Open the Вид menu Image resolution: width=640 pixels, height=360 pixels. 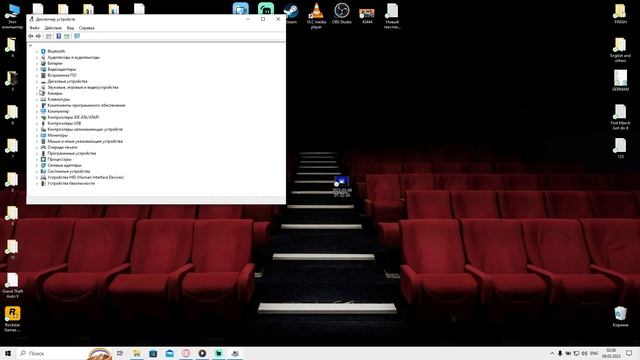pyautogui.click(x=71, y=28)
